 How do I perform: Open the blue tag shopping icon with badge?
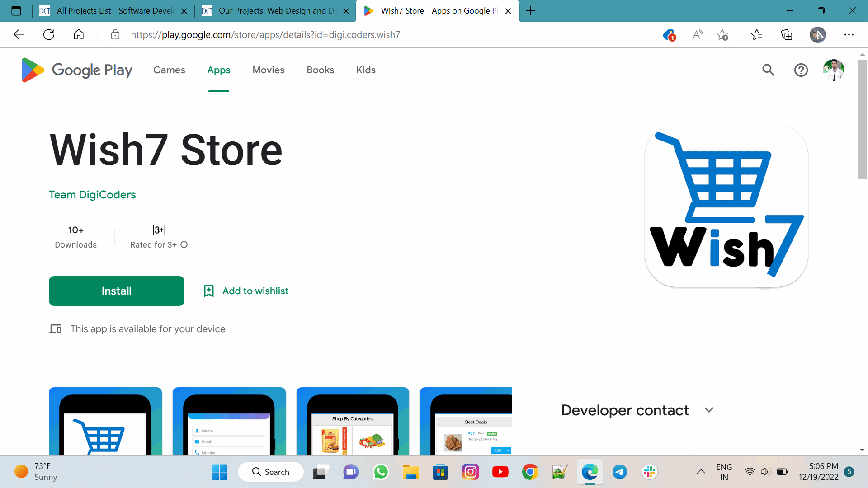point(669,35)
